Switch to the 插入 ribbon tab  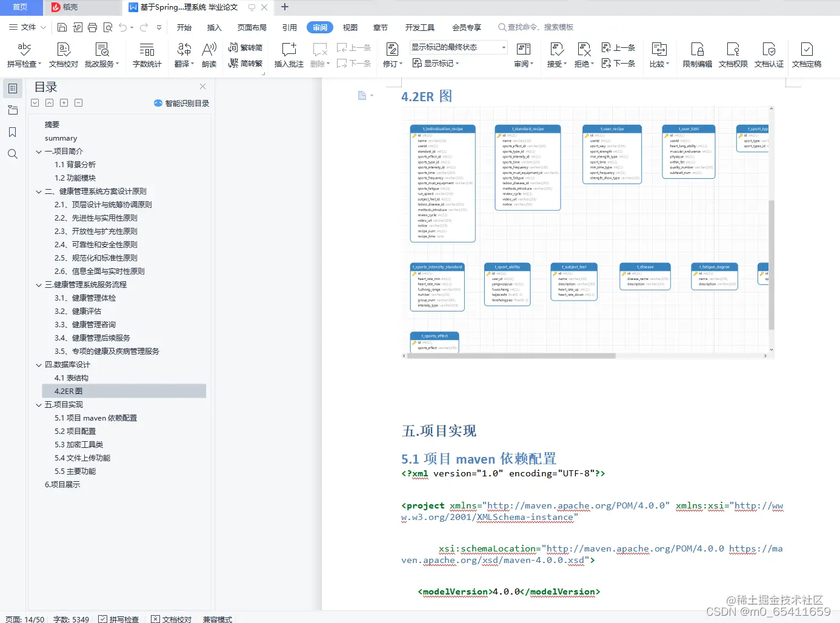point(215,27)
